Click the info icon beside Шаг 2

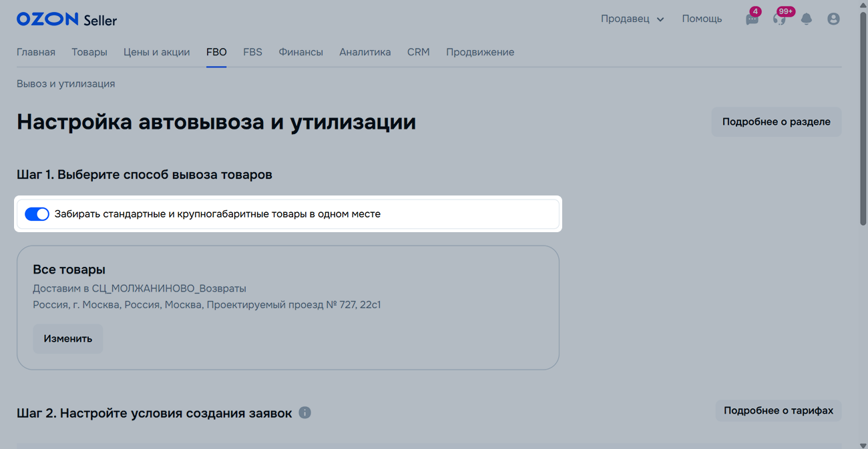[x=305, y=413]
